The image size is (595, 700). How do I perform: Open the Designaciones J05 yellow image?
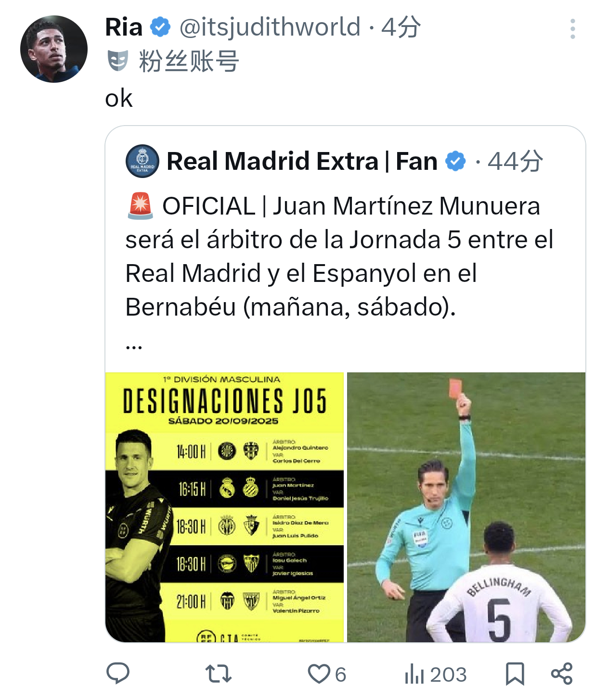[x=225, y=507]
